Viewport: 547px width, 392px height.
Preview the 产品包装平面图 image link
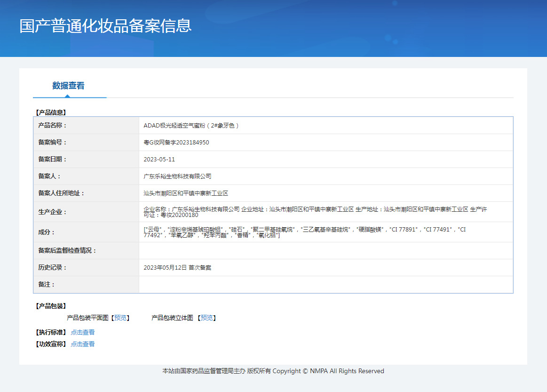pyautogui.click(x=120, y=318)
